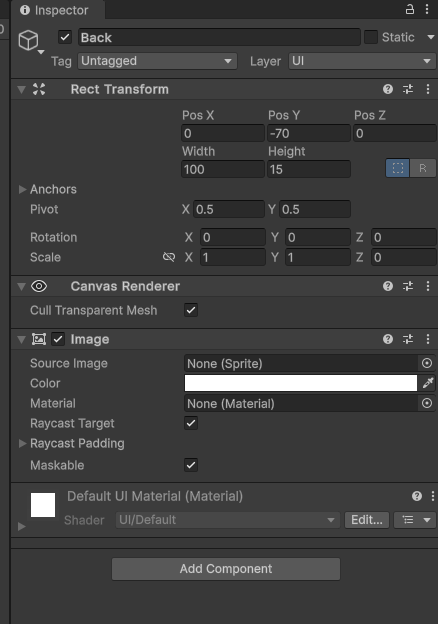This screenshot has height=624, width=438.
Task: Open Canvas Renderer preset selector icon
Action: pyautogui.click(x=408, y=286)
